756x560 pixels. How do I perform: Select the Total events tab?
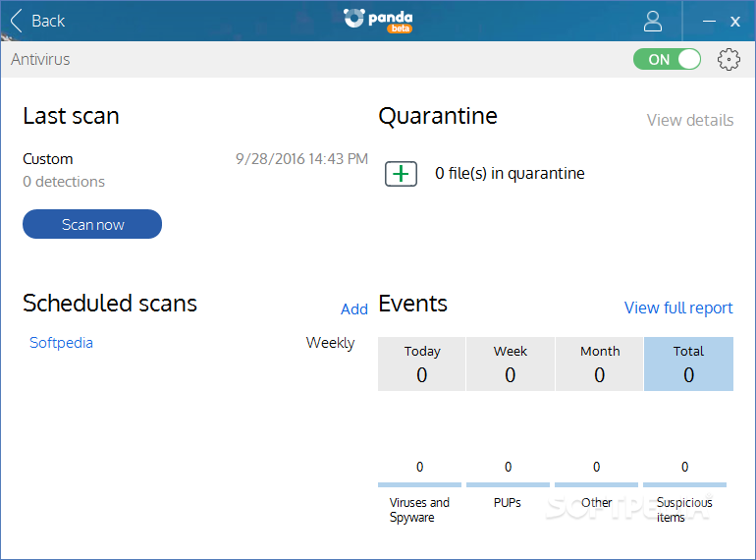(x=688, y=364)
